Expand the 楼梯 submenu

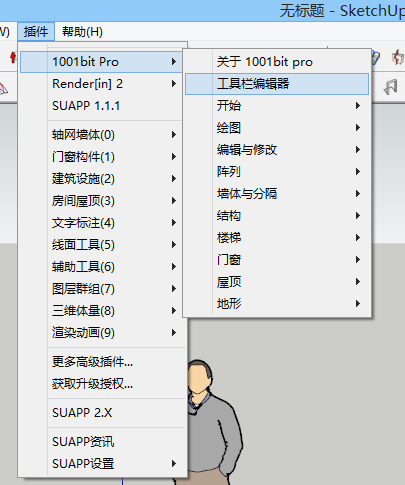[x=277, y=238]
